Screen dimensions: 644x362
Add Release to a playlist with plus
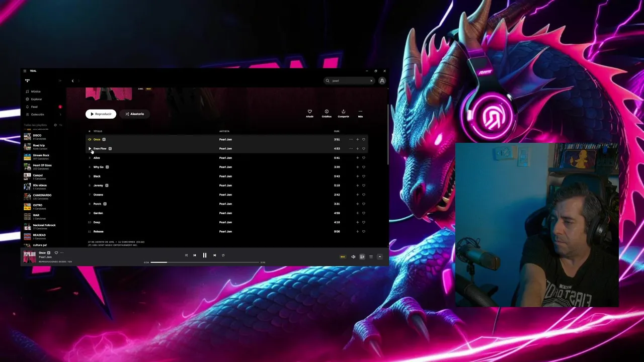click(x=357, y=231)
